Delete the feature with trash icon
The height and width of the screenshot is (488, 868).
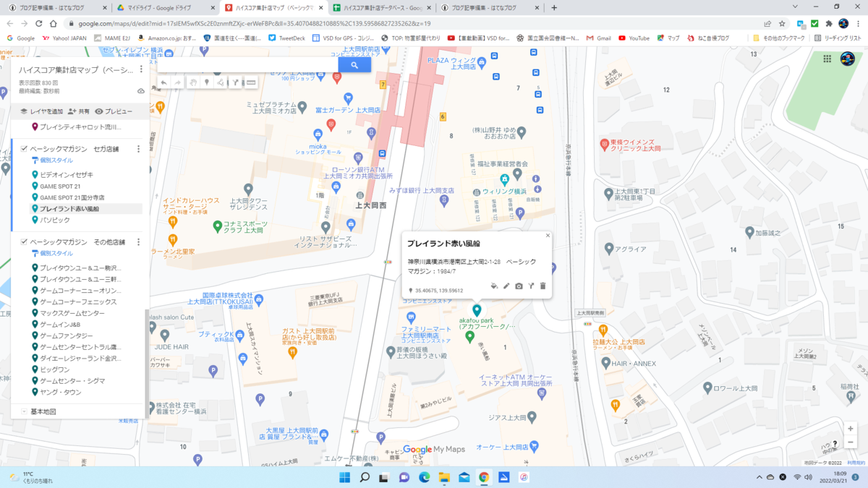543,286
